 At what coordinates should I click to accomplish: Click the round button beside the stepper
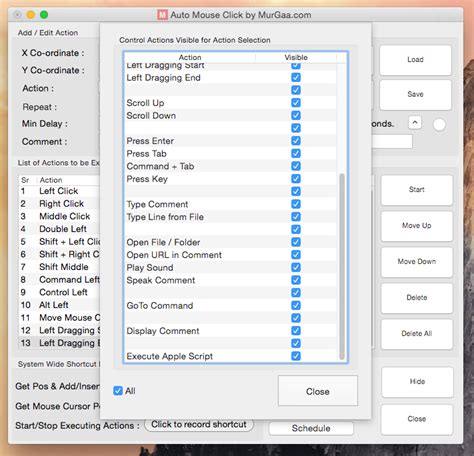click(439, 125)
